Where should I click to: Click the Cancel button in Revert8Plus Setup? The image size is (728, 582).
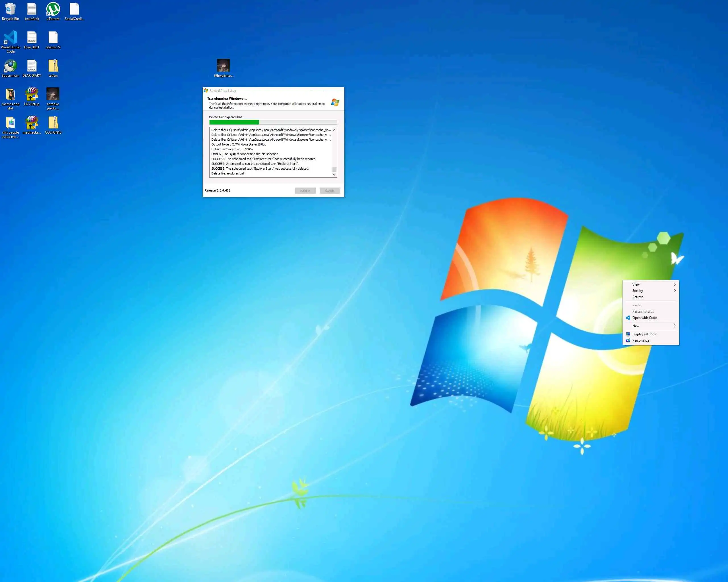330,191
